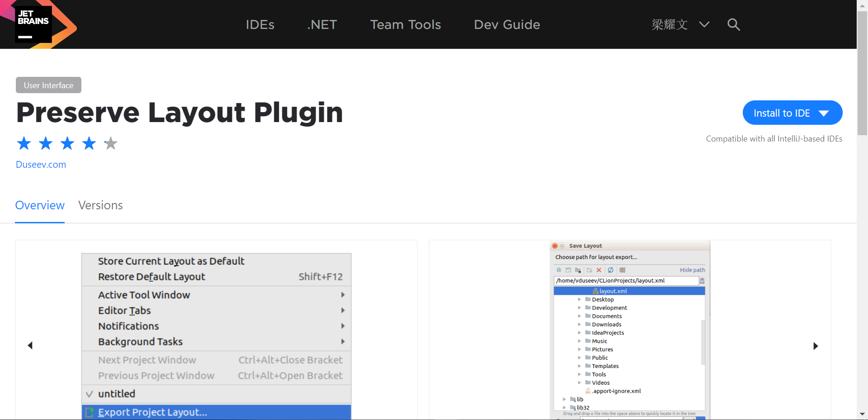Viewport: 868px width, 420px height.
Task: Select Export Project Layout from the menu
Action: pyautogui.click(x=152, y=412)
